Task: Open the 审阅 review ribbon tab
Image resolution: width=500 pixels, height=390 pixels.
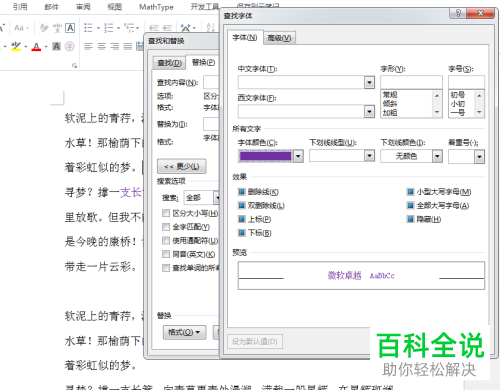Action: [83, 7]
